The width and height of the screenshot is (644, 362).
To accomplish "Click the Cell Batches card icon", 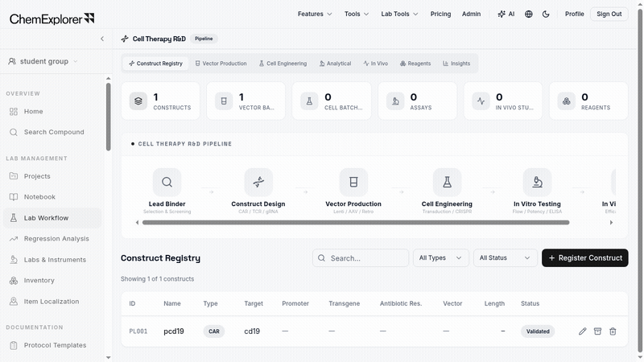I will point(309,101).
